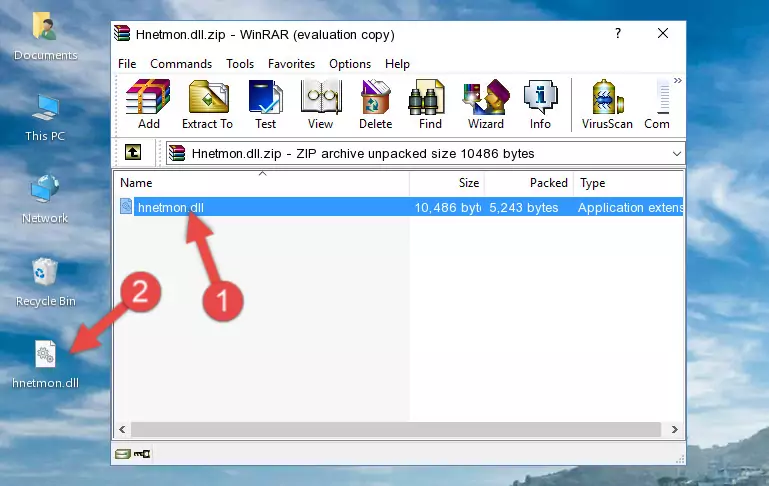Viewport: 769px width, 486px height.
Task: Select the Recycle Bin desktop icon
Action: click(45, 282)
